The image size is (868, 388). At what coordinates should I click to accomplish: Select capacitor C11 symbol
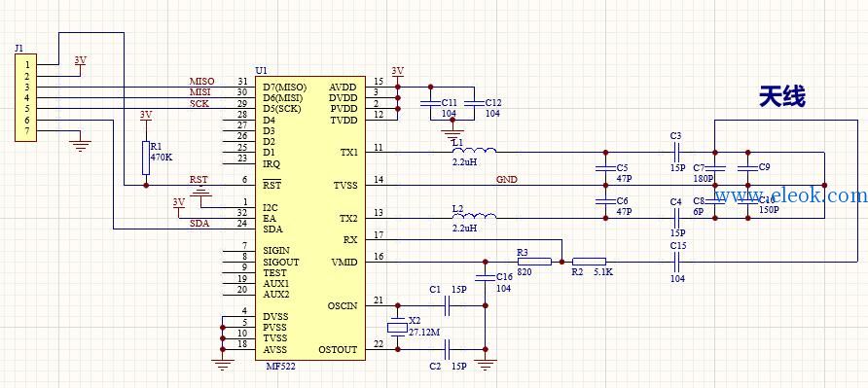click(431, 103)
